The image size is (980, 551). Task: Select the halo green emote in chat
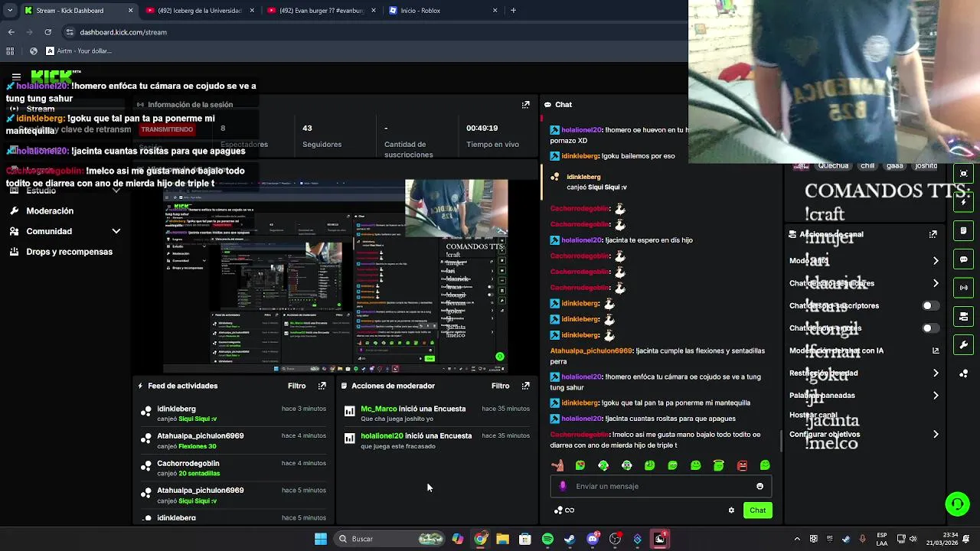pos(718,465)
